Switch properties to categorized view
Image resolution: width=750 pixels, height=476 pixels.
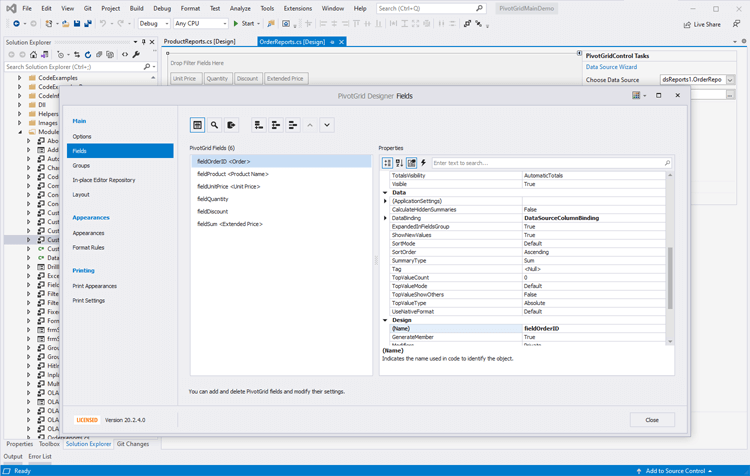point(387,163)
